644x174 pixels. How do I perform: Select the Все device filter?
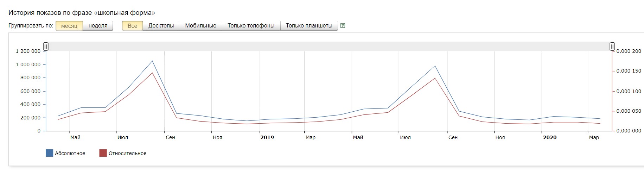coord(132,26)
